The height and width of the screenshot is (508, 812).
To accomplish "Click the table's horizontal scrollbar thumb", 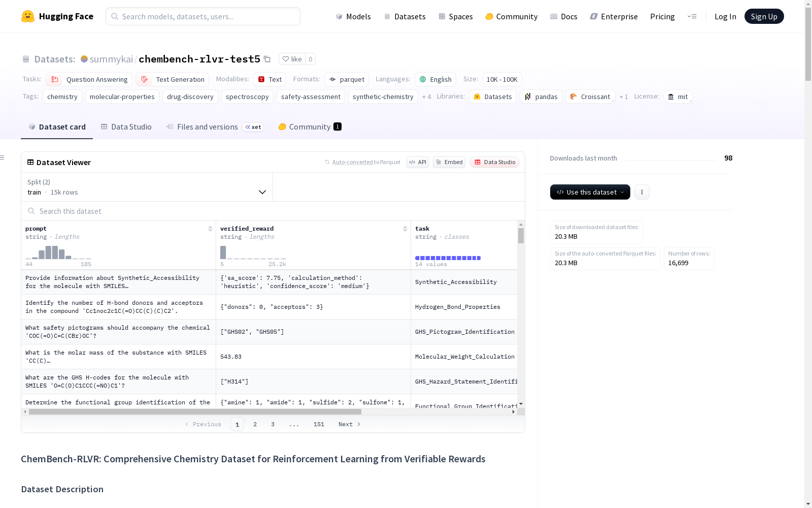I will click(x=195, y=411).
